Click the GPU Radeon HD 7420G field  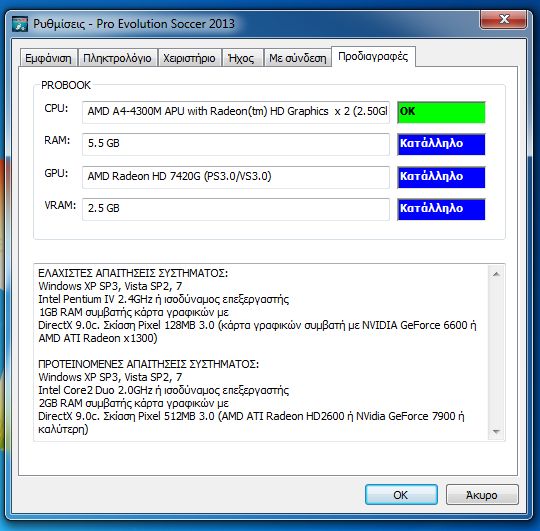click(236, 177)
